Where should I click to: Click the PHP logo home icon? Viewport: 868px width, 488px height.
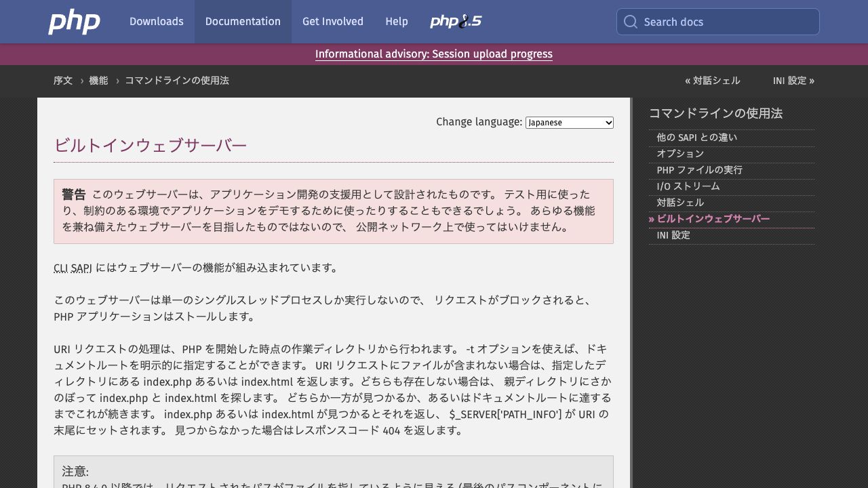pos(75,22)
